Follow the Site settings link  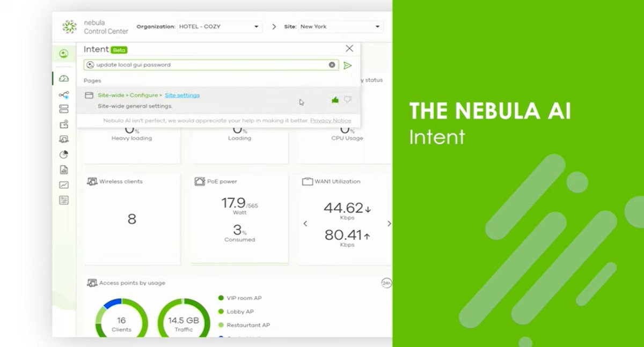point(182,95)
